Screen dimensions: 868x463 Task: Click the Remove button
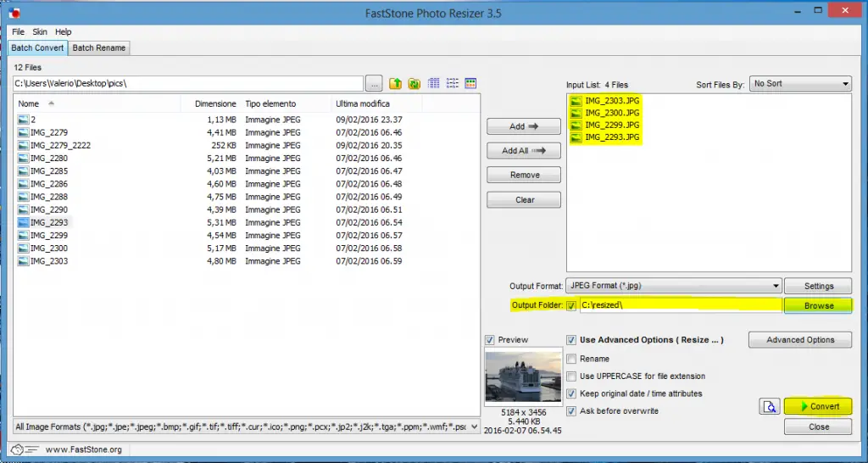click(x=524, y=175)
